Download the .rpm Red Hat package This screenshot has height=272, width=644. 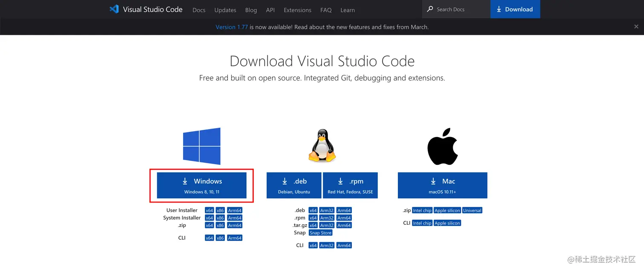click(x=350, y=185)
